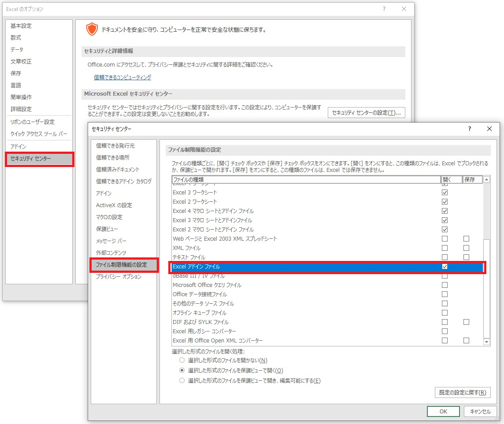Image resolution: width=504 pixels, height=424 pixels.
Task: Click ファイルの種類 column header
Action: (x=306, y=180)
